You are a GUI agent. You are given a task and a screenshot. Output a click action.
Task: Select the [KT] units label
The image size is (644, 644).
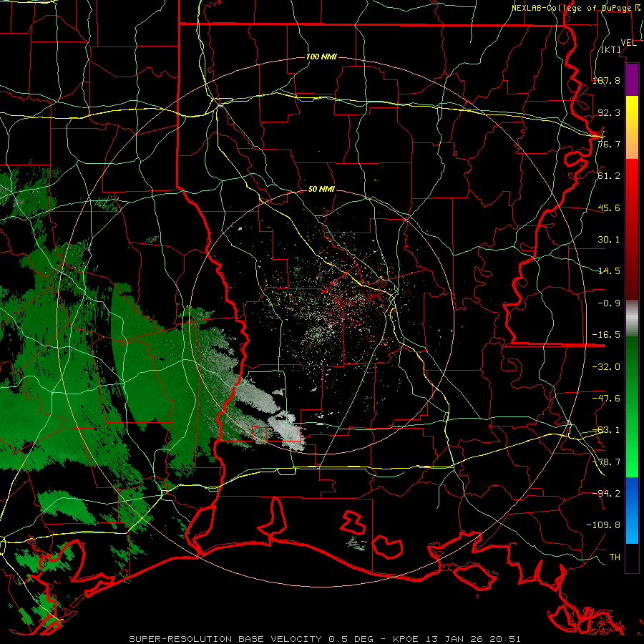pos(611,49)
